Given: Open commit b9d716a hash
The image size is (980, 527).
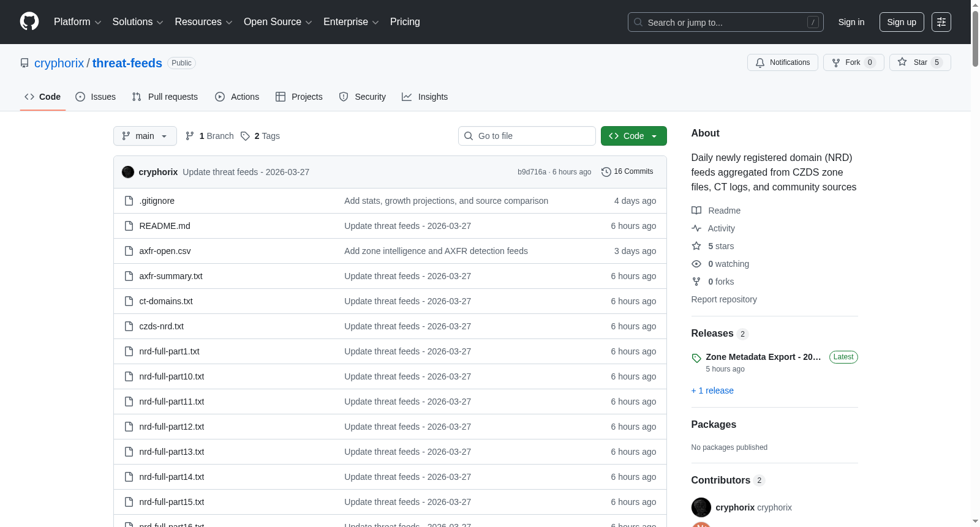Looking at the screenshot, I should [532, 172].
